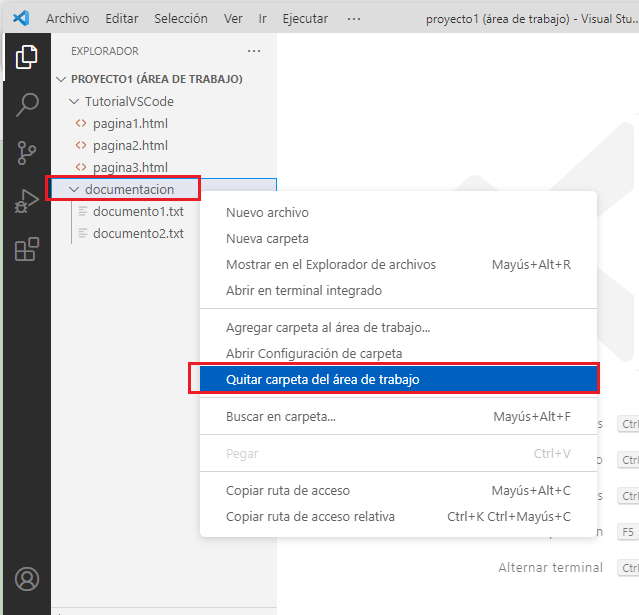The height and width of the screenshot is (615, 639).
Task: Open pagina3.html in the explorer tree
Action: 130,167
